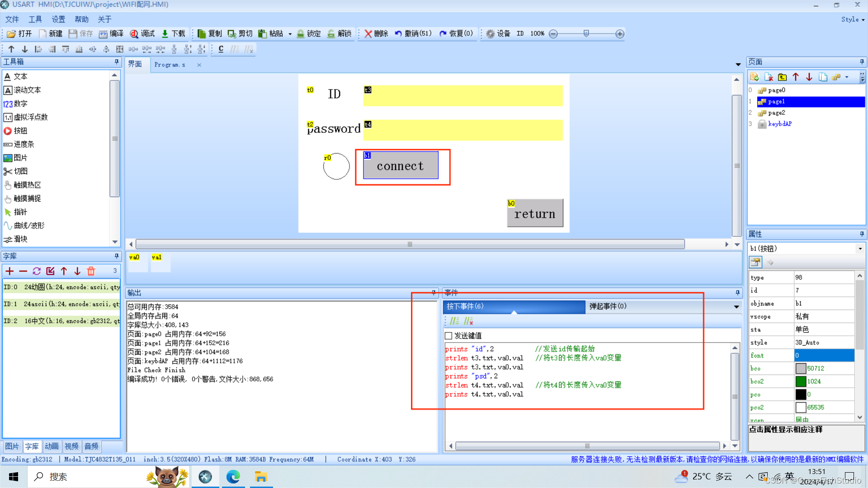The height and width of the screenshot is (488, 868).
Task: Open the b1(按钮) component dropdown
Action: pyautogui.click(x=860, y=249)
